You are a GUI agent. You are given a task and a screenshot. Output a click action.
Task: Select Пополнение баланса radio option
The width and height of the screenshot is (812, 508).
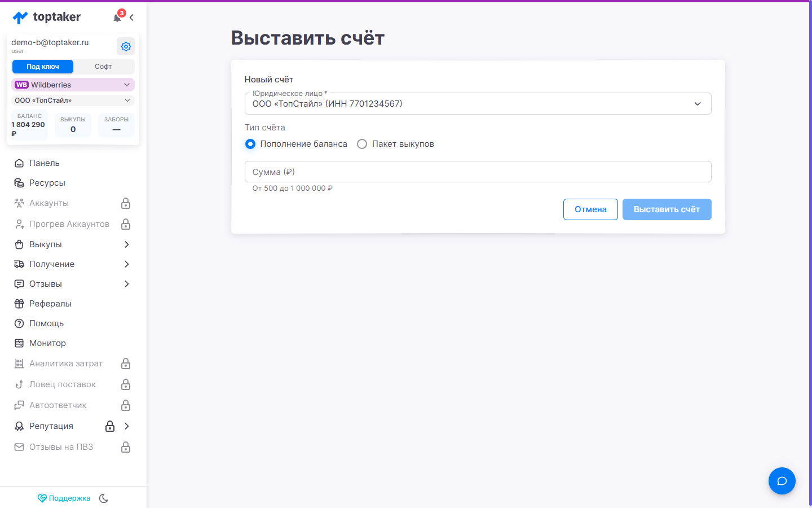(250, 144)
